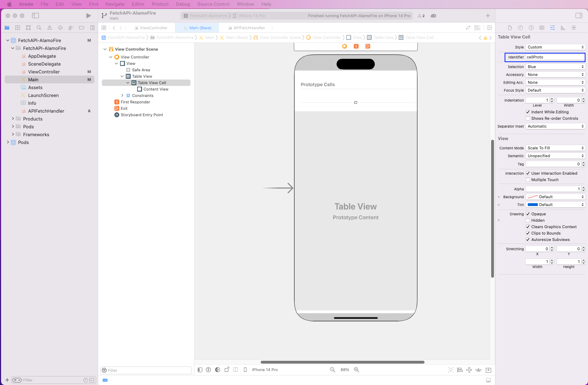Viewport: 588px width, 385px height.
Task: Click the Identifier text field
Action: coord(555,57)
